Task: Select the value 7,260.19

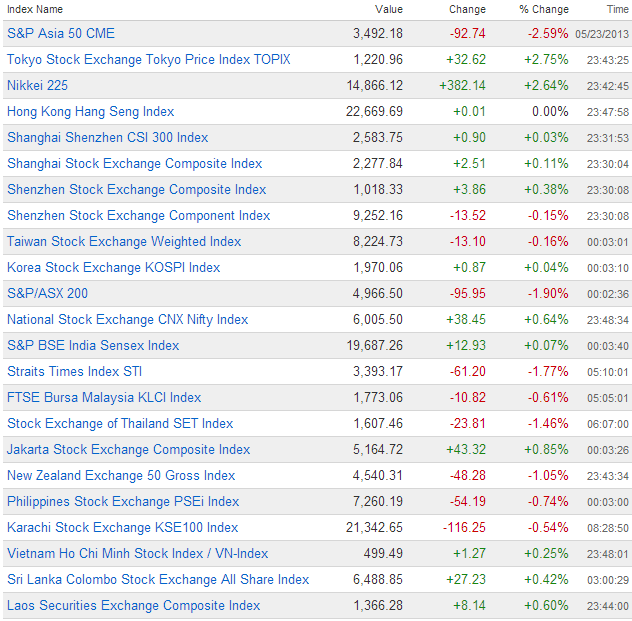Action: pos(378,501)
